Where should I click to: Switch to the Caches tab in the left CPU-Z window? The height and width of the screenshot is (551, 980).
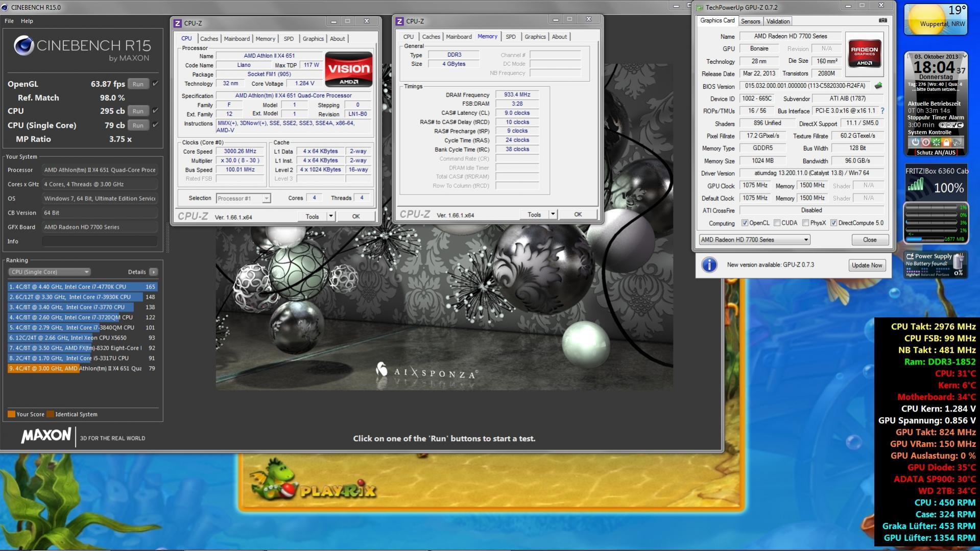[209, 38]
